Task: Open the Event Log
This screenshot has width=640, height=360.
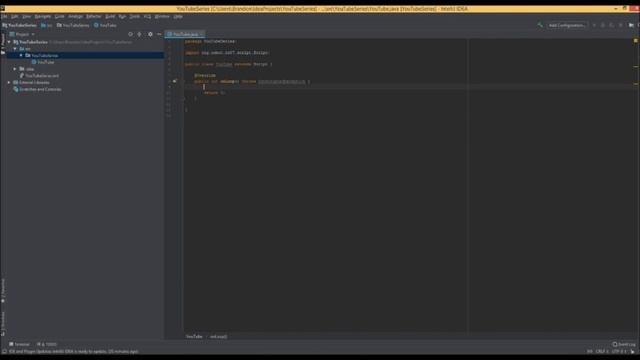Action: click(624, 344)
